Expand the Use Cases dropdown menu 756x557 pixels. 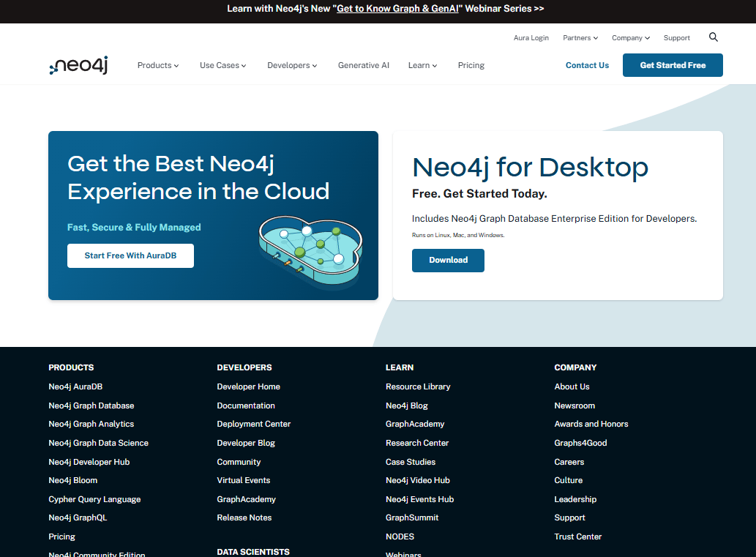pyautogui.click(x=222, y=65)
